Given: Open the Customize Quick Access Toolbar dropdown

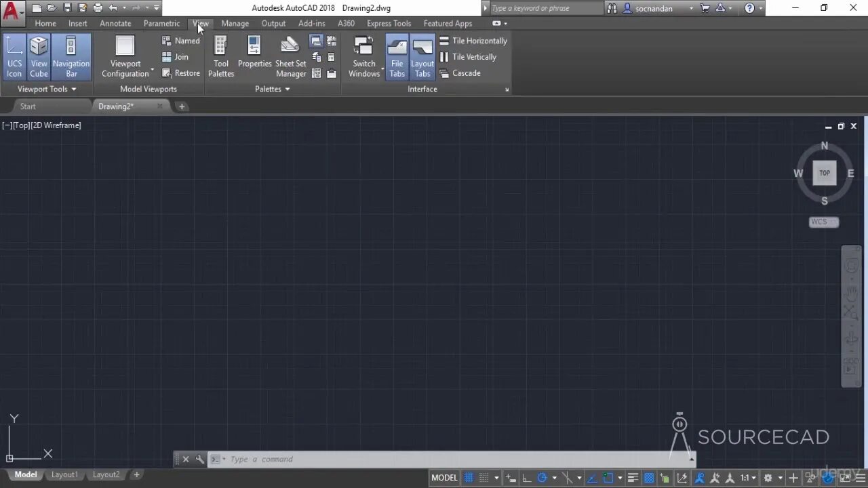Looking at the screenshot, I should [157, 8].
